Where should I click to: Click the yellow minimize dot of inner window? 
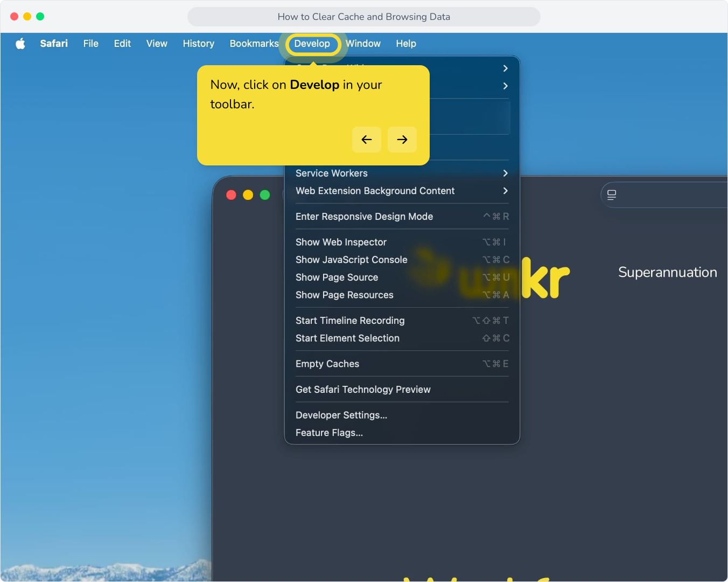click(248, 195)
